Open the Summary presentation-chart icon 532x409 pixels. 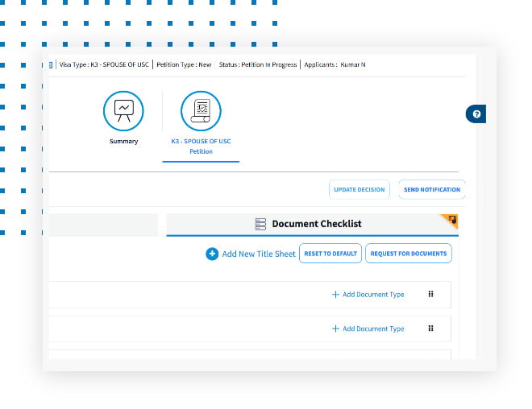(x=123, y=111)
